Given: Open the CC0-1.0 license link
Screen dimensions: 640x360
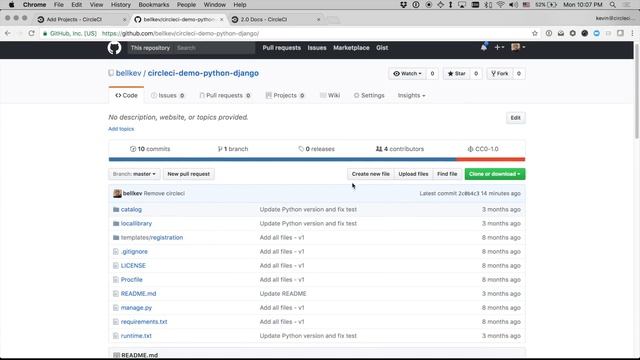Looking at the screenshot, I should (x=483, y=149).
